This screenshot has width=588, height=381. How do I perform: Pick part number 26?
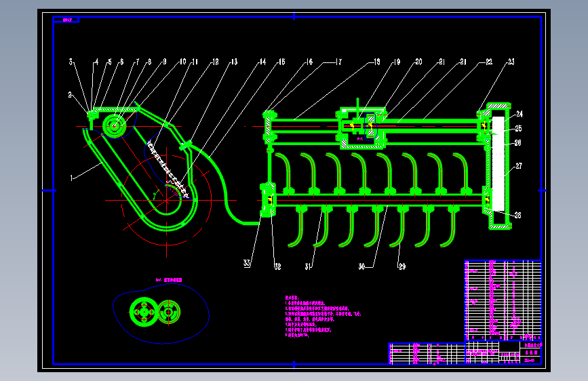(517, 142)
